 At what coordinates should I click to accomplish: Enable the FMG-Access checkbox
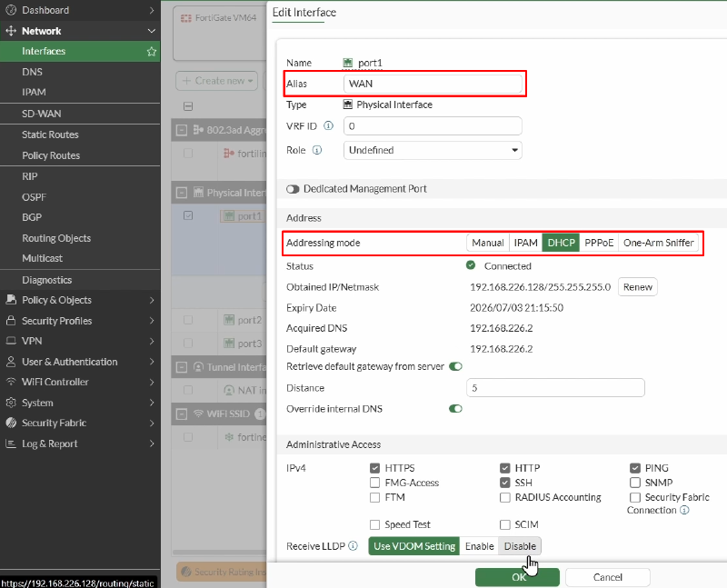click(375, 483)
